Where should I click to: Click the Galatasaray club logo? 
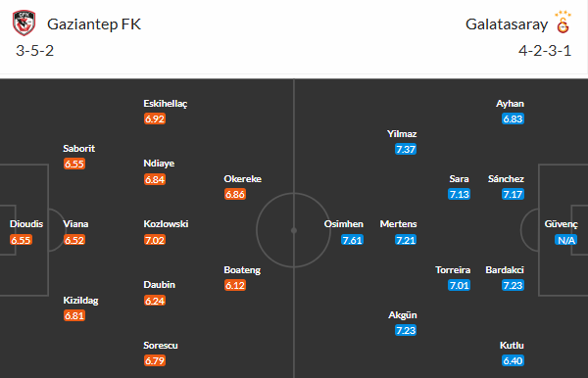pyautogui.click(x=563, y=23)
